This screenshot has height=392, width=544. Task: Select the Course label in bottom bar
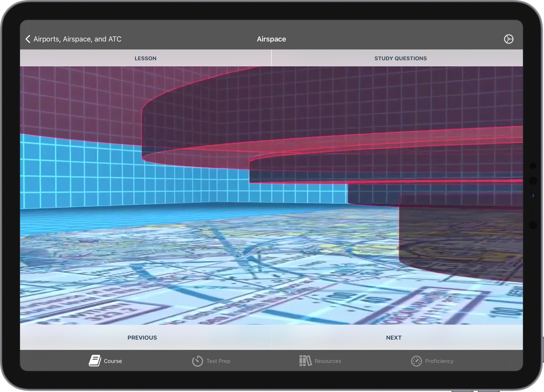pyautogui.click(x=113, y=361)
